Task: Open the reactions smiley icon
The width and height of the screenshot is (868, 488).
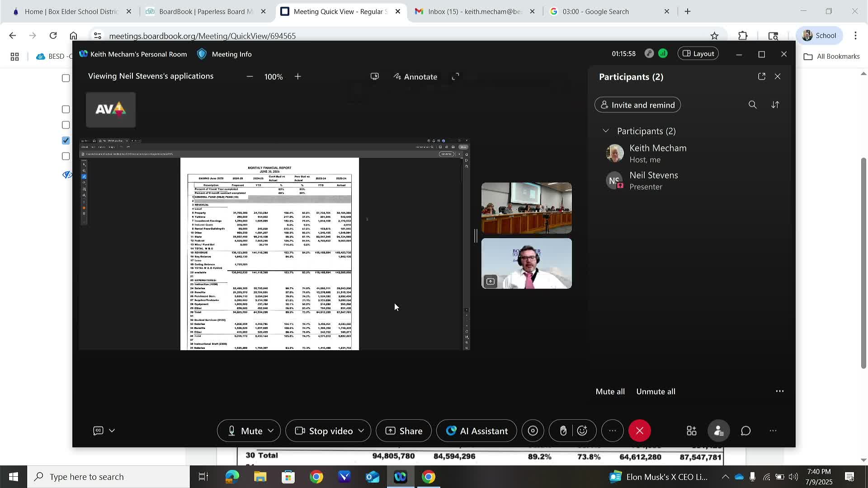Action: (582, 431)
